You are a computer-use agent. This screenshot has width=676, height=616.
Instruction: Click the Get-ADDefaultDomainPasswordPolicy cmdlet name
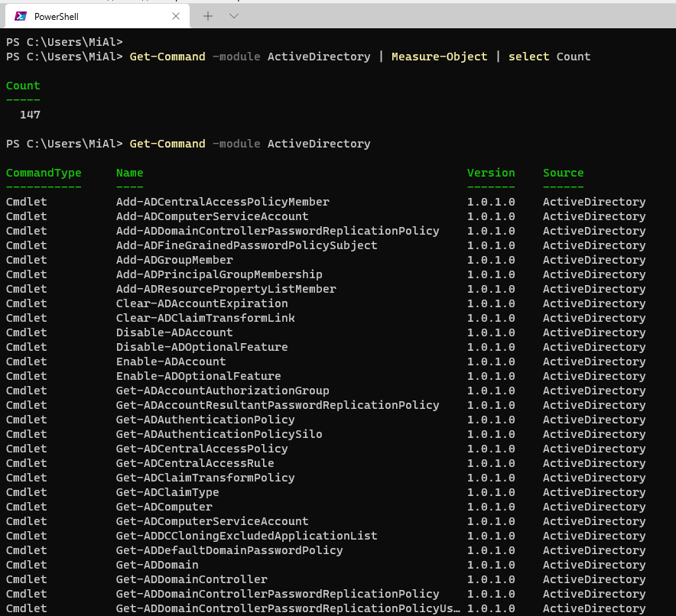coord(229,550)
